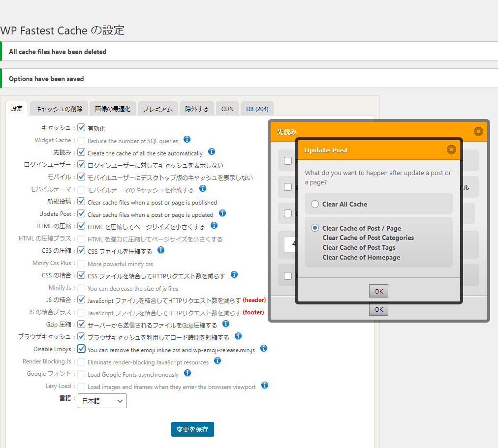Viewport: 498px width, 448px height.
Task: Toggle キャッシュ 有効化 checkbox
Action: pyautogui.click(x=81, y=127)
